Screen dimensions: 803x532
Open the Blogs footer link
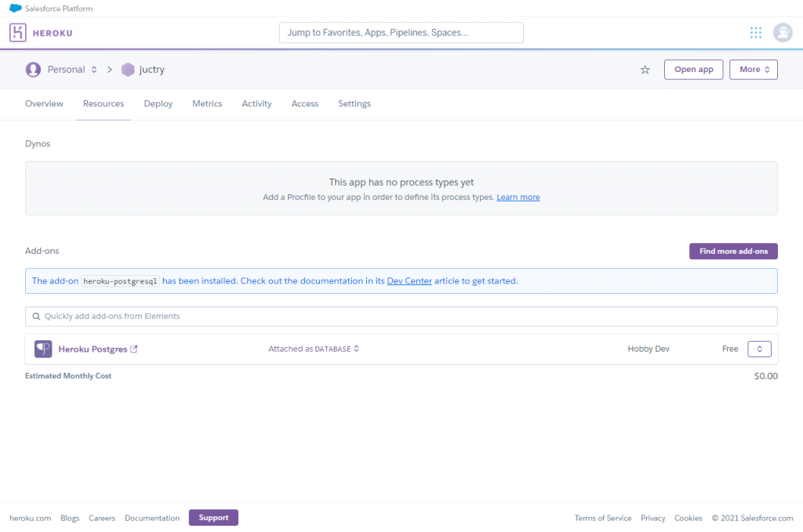(70, 518)
